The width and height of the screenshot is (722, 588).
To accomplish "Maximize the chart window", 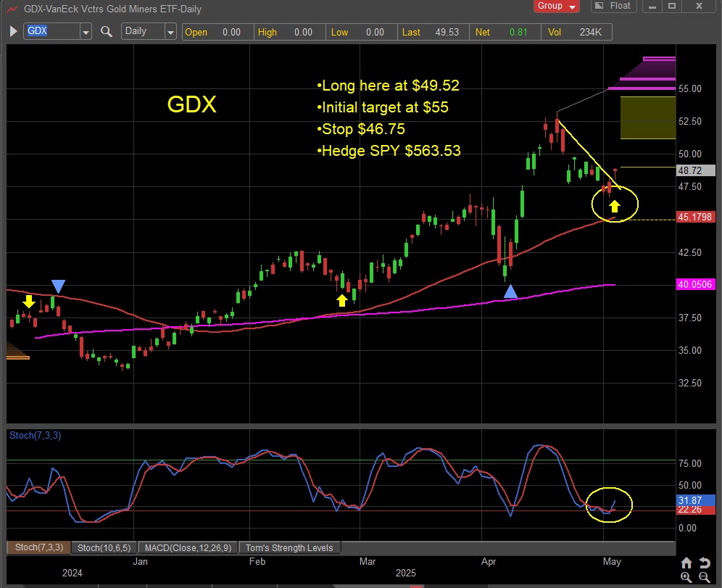I will point(672,7).
